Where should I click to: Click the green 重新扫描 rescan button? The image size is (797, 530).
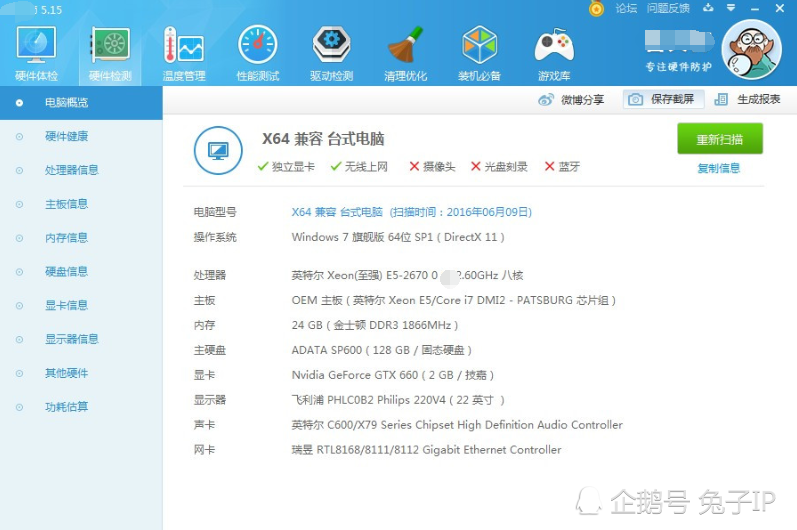[720, 139]
